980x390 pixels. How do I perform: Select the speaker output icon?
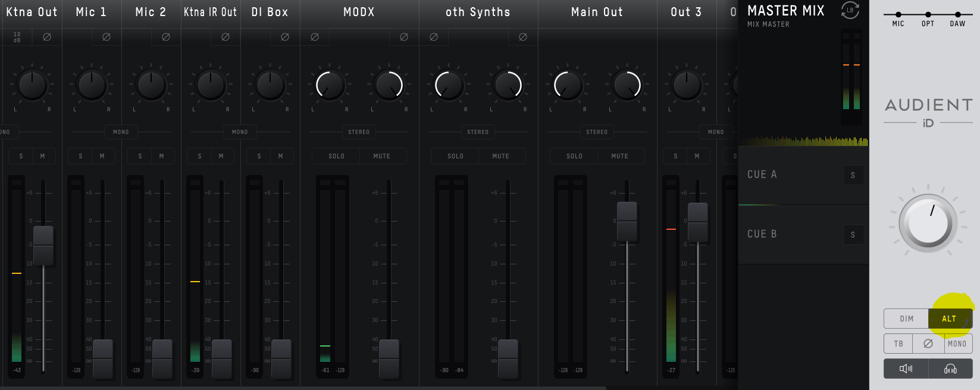pyautogui.click(x=906, y=369)
